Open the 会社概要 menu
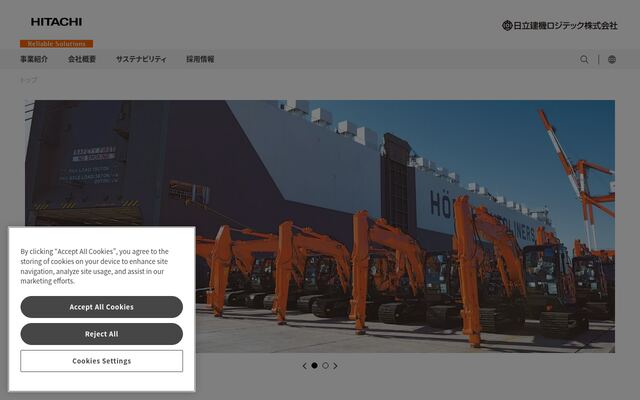This screenshot has height=400, width=640. [82, 59]
